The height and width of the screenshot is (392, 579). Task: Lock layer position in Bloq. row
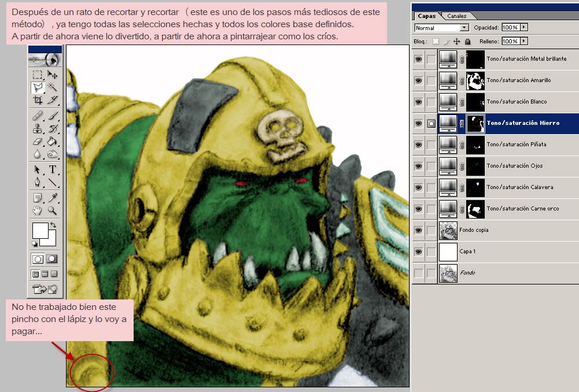click(457, 42)
